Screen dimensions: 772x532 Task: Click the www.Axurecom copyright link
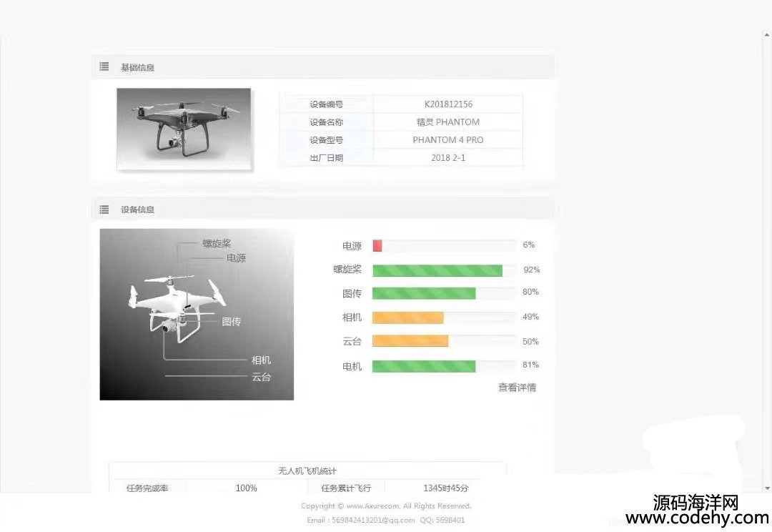coord(372,506)
